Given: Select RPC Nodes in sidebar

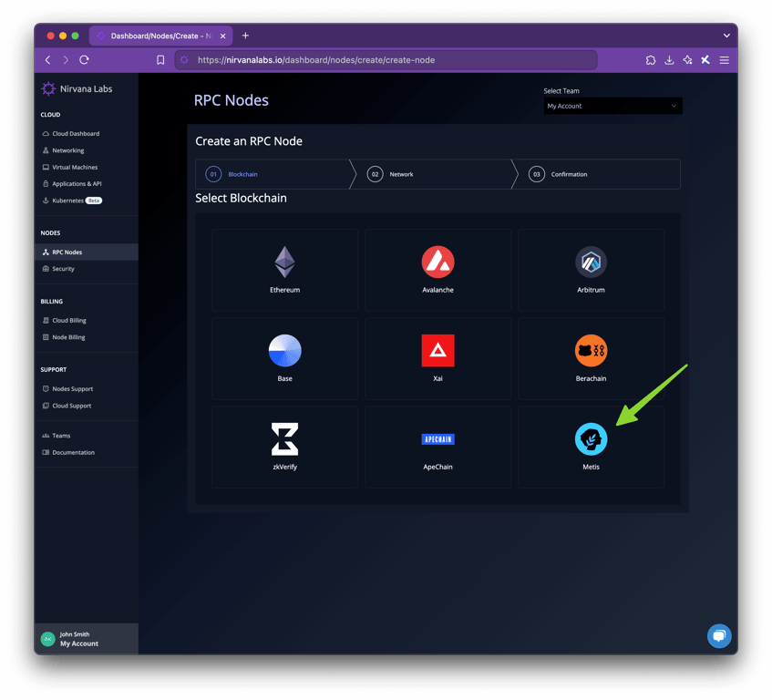Looking at the screenshot, I should click(87, 252).
